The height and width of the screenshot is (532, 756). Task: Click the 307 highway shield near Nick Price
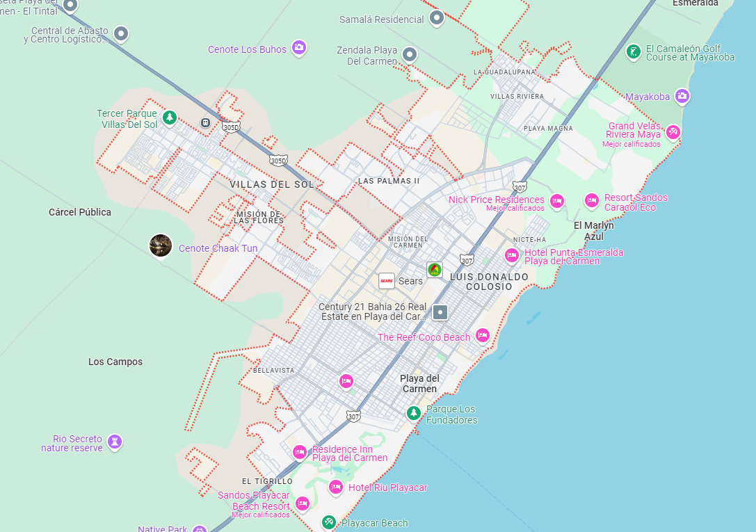pos(520,187)
